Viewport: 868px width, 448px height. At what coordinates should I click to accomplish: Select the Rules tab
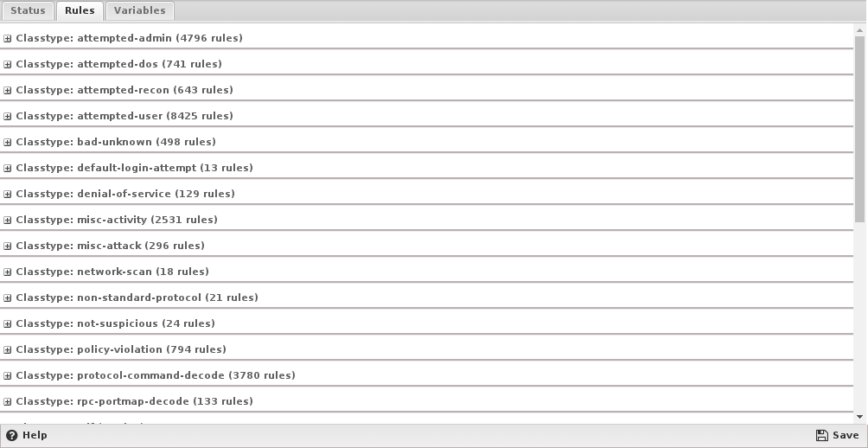click(x=80, y=10)
